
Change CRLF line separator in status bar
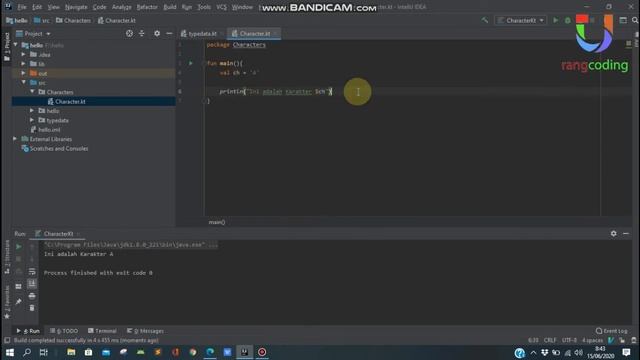click(550, 340)
